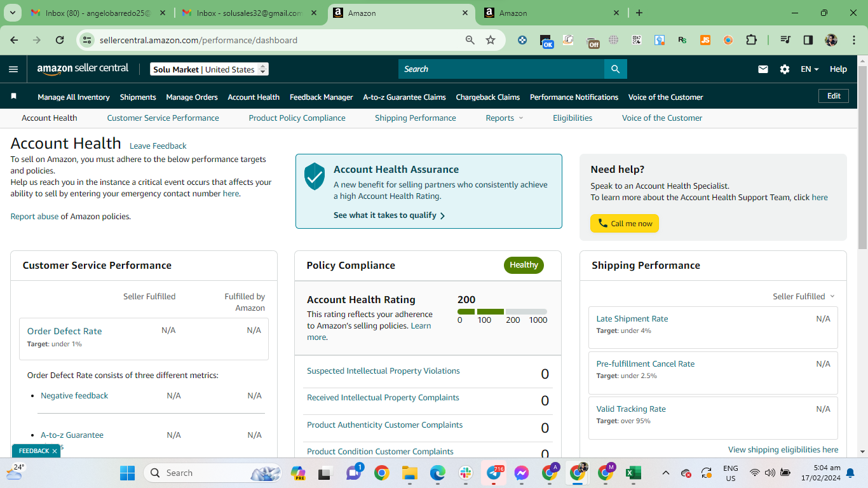868x488 pixels.
Task: Click the zoom magnifier icon in address bar
Action: (x=470, y=40)
